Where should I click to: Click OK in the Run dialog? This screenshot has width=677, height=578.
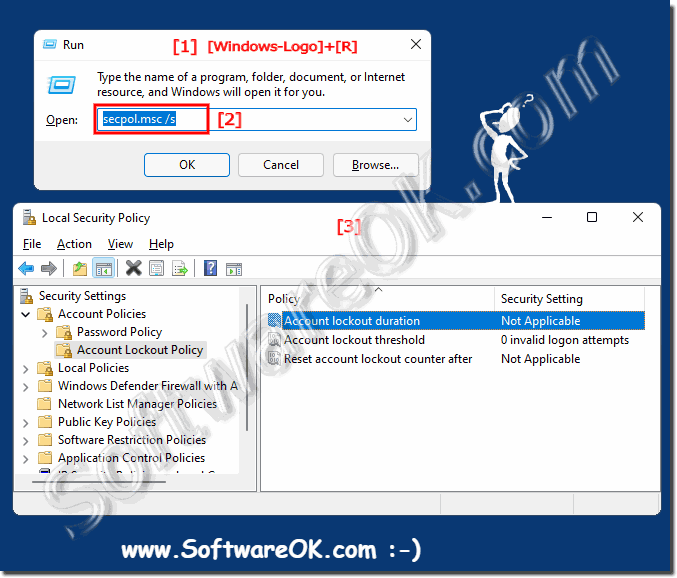click(x=187, y=165)
